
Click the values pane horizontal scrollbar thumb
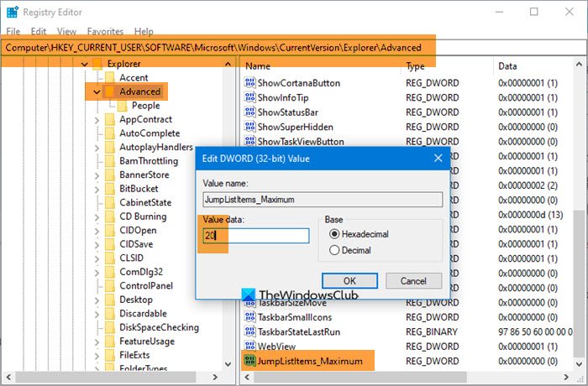360,377
